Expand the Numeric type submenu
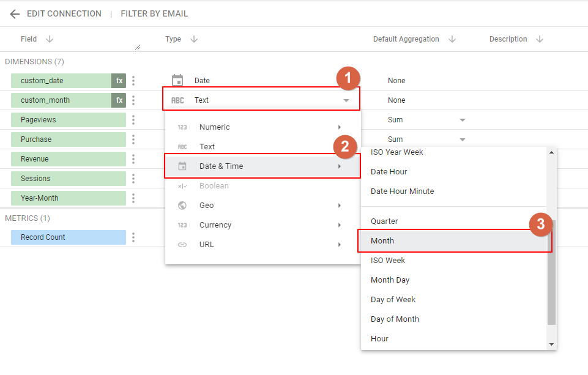The width and height of the screenshot is (588, 375). point(339,127)
